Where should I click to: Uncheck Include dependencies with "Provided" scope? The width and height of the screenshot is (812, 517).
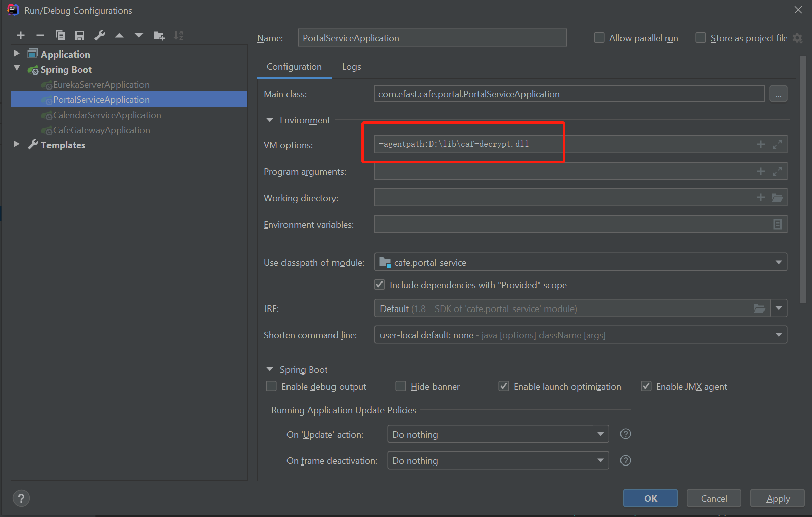pyautogui.click(x=379, y=285)
